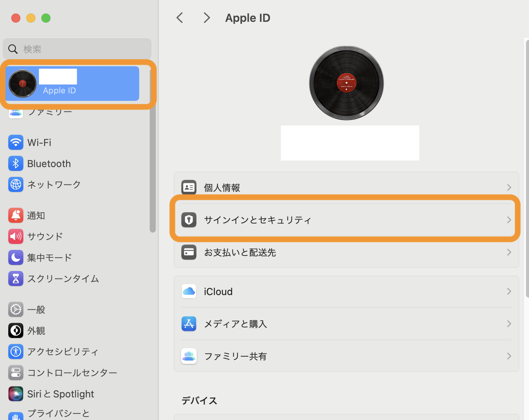
Task: Click the アクセシビリティ icon
Action: coord(16,352)
